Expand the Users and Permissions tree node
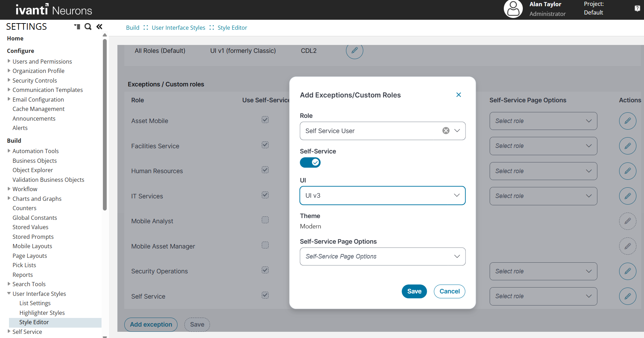The height and width of the screenshot is (338, 644). (x=9, y=61)
